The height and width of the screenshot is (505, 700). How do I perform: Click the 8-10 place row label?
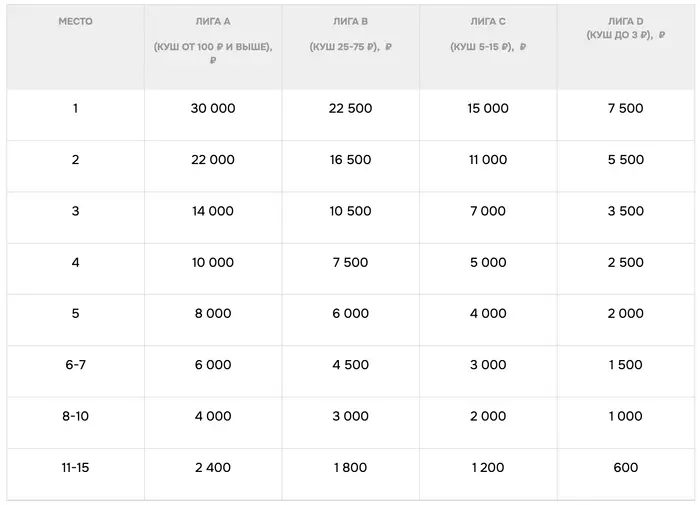75,416
